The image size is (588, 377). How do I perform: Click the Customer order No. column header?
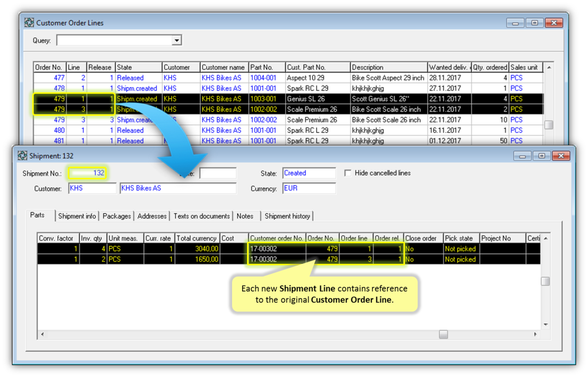(x=277, y=238)
